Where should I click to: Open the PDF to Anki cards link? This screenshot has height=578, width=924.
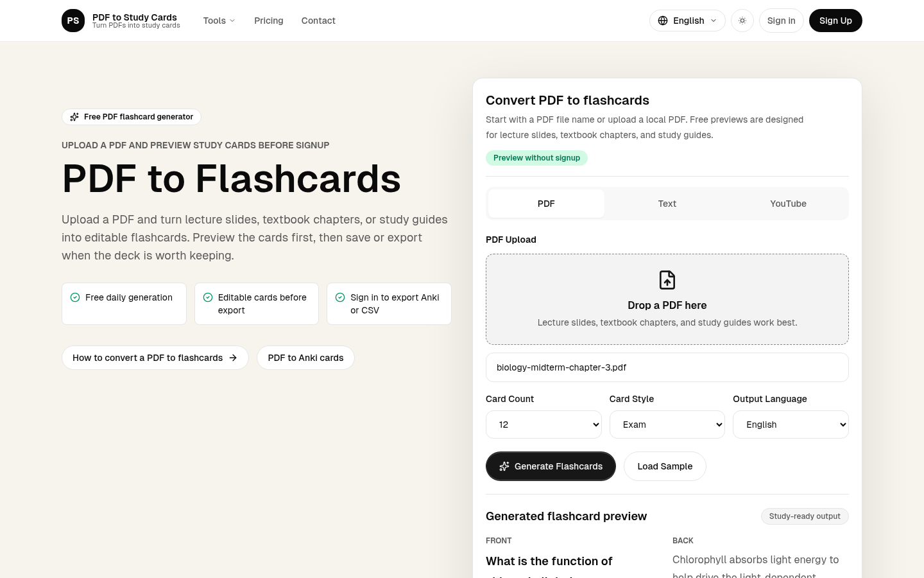pos(305,358)
